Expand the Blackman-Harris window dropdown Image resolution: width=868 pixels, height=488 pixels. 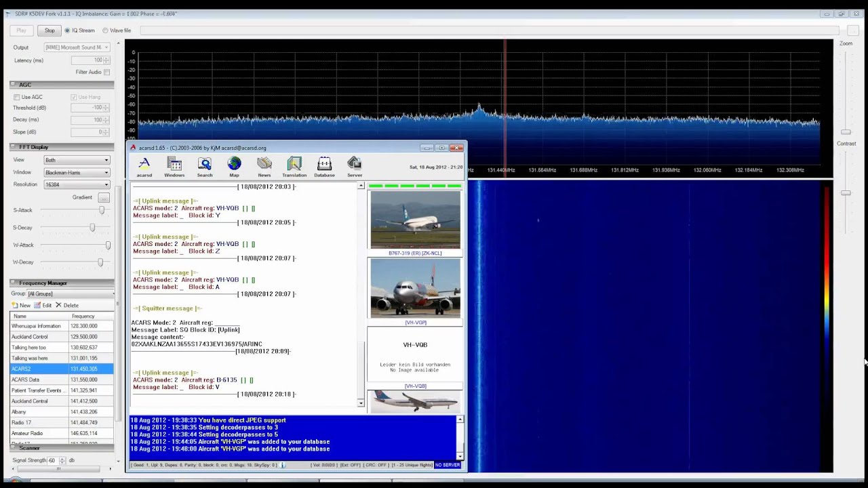(x=76, y=172)
